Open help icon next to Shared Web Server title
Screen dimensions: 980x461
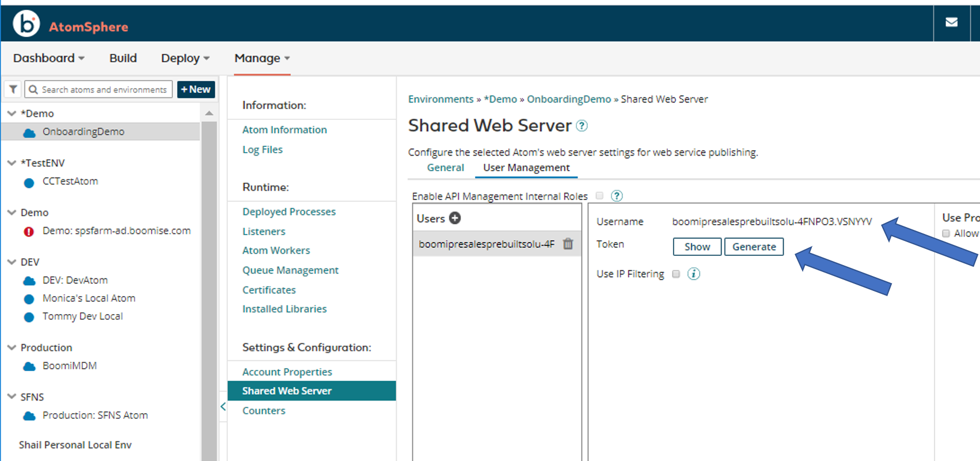(582, 126)
